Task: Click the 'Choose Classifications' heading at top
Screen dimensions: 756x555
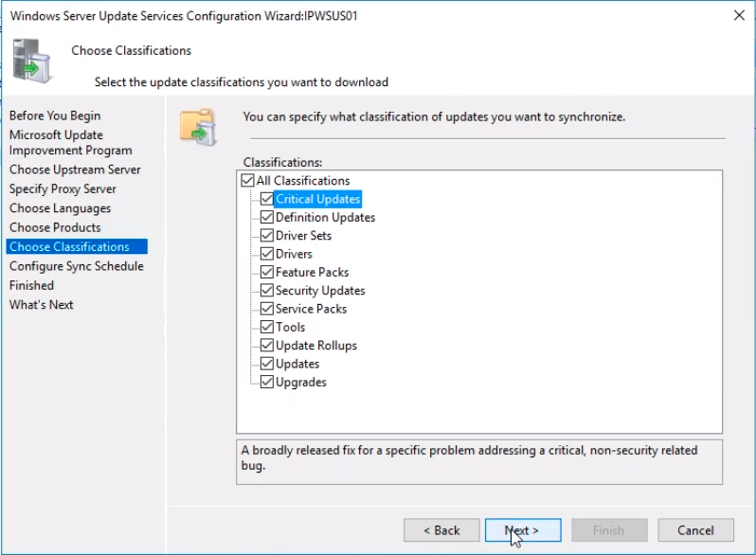Action: [131, 50]
